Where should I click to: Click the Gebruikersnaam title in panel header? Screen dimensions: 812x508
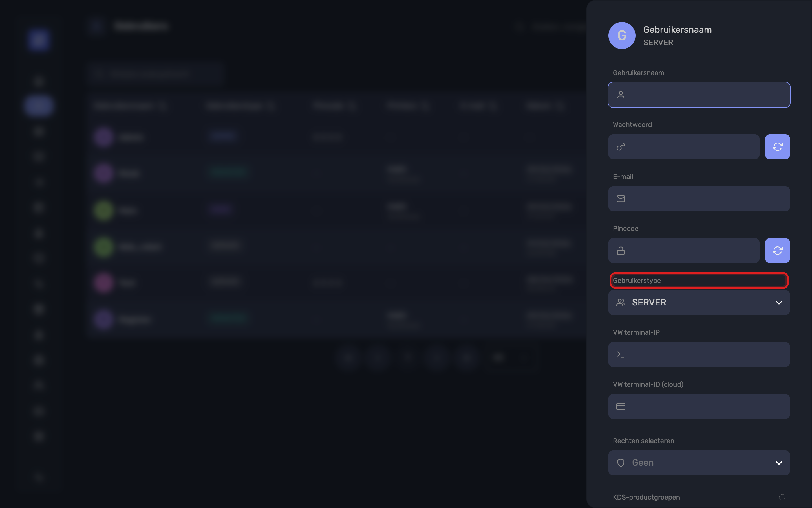click(677, 30)
